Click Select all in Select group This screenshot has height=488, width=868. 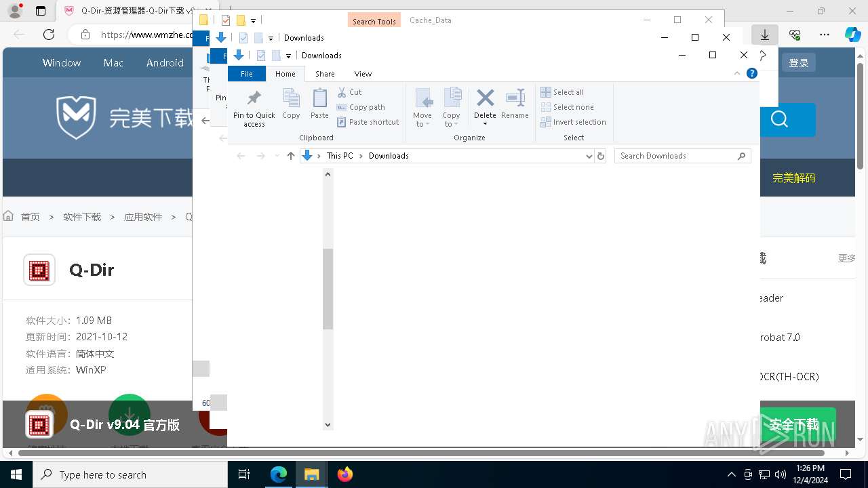pos(561,92)
